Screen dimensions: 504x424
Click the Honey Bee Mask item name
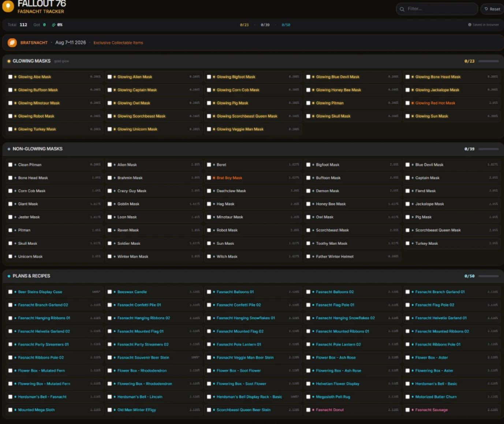pos(331,204)
